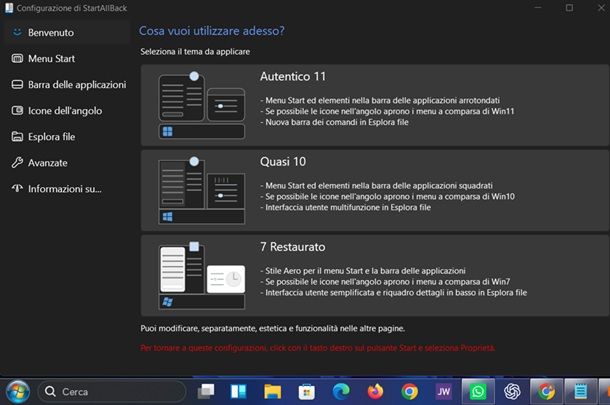Launch Firefox from the taskbar
Viewport: 610px width, 405px height.
point(375,391)
